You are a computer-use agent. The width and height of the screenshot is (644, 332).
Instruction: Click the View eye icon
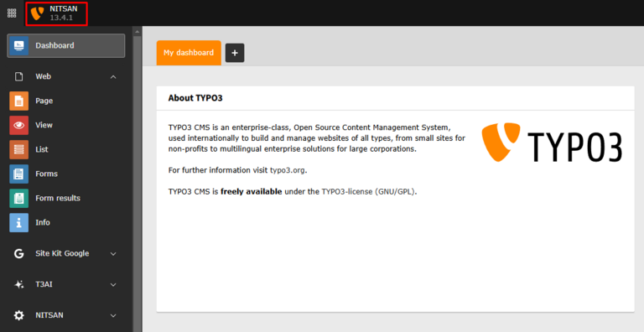click(x=19, y=125)
